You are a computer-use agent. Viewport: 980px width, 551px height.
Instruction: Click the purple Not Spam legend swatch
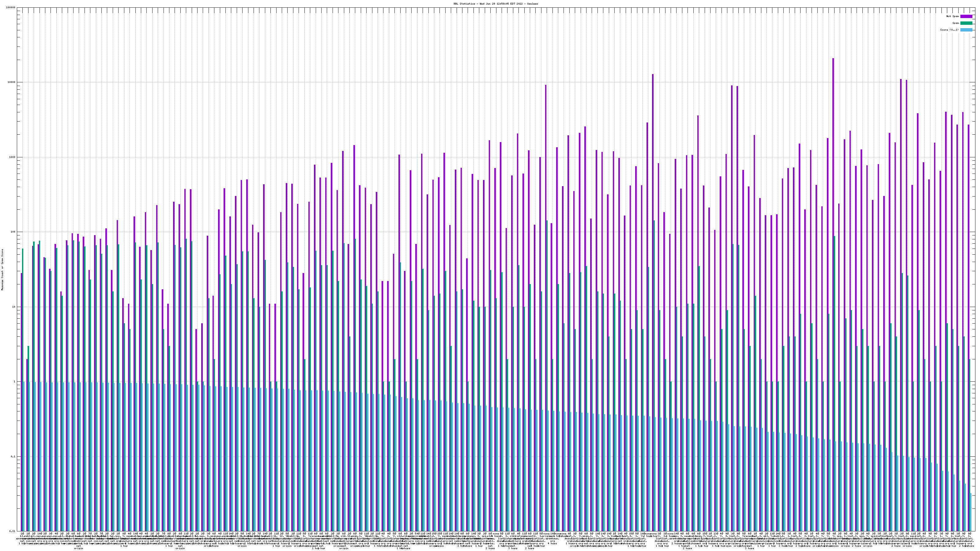click(966, 16)
